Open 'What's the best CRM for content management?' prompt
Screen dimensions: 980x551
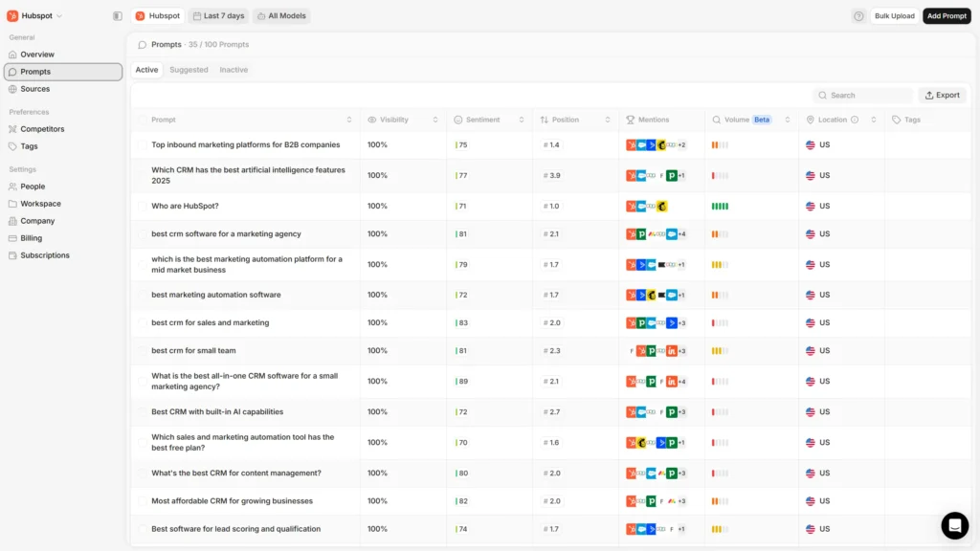[236, 473]
